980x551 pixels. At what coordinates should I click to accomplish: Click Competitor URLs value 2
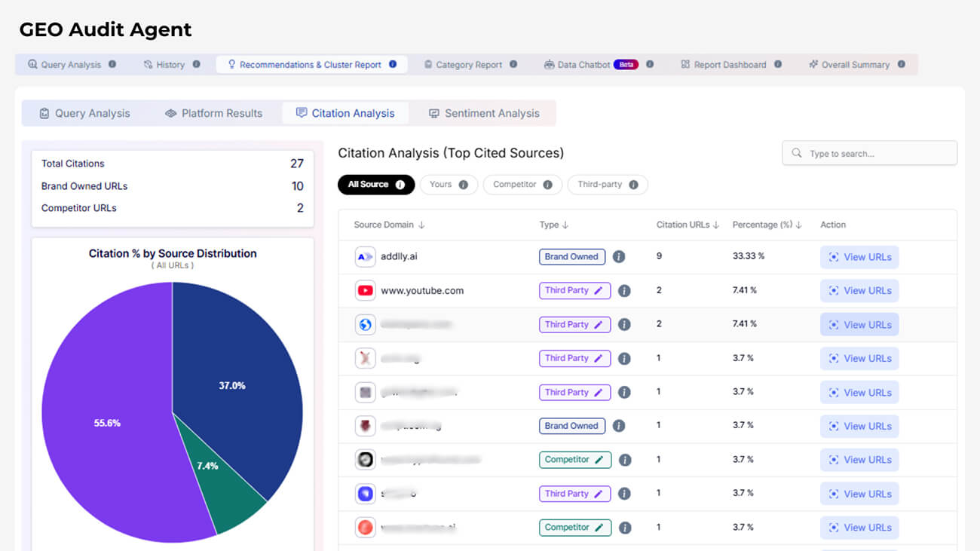300,208
